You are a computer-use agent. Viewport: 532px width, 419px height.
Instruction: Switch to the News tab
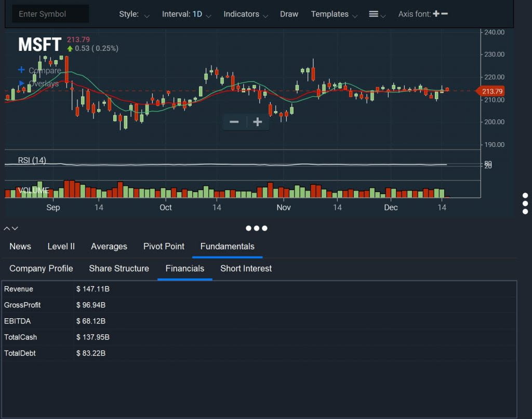click(20, 246)
